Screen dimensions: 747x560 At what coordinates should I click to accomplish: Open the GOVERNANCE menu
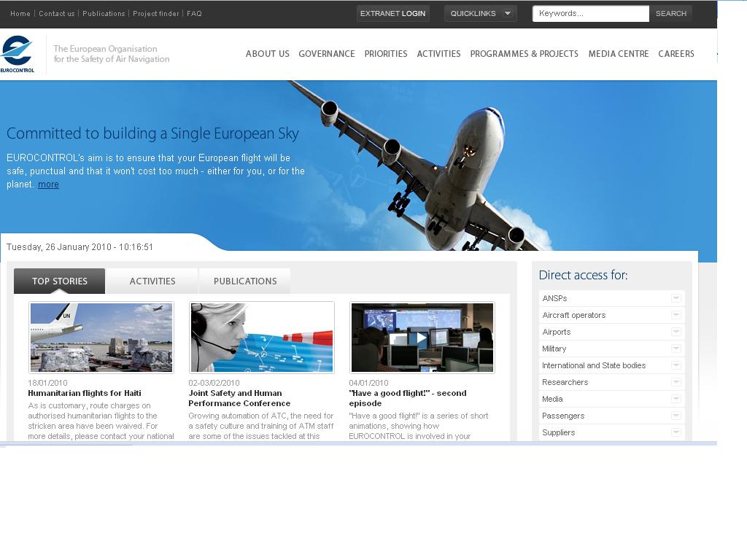click(326, 54)
